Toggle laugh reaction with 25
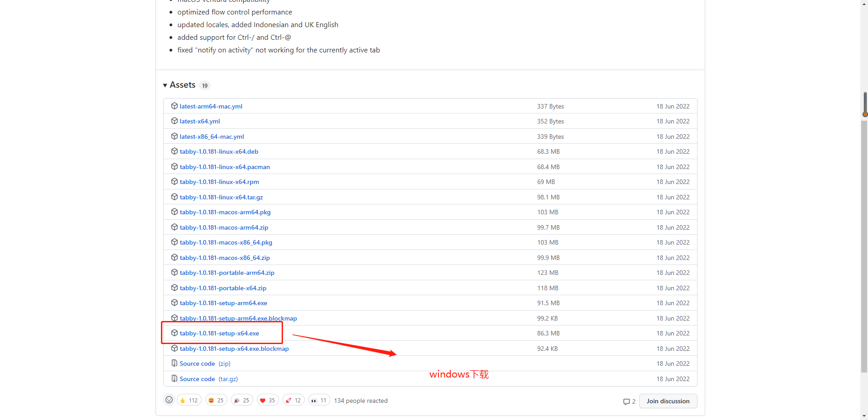This screenshot has height=420, width=868. tap(216, 400)
